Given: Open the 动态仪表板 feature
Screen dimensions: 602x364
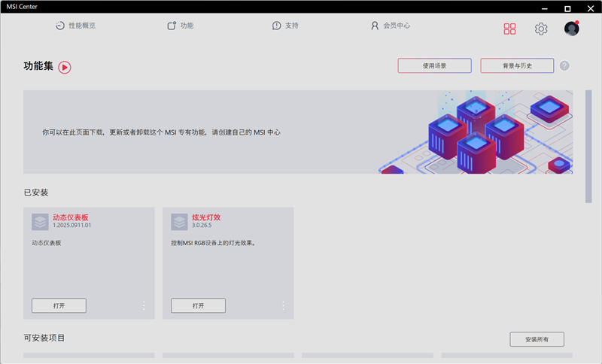Looking at the screenshot, I should coord(59,305).
